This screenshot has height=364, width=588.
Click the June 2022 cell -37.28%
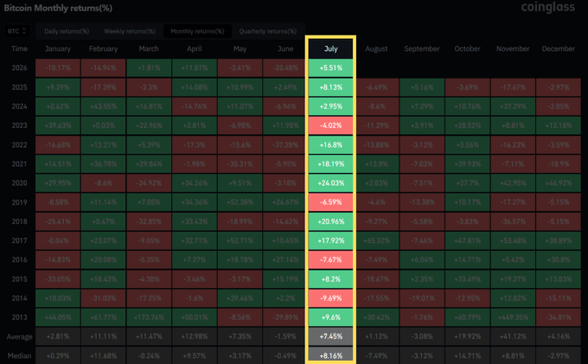(x=285, y=144)
